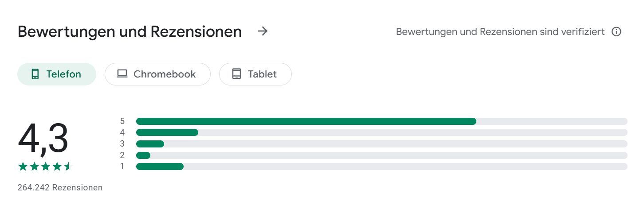Open all reviews via the arrow icon
This screenshot has width=644, height=209.
tap(263, 31)
